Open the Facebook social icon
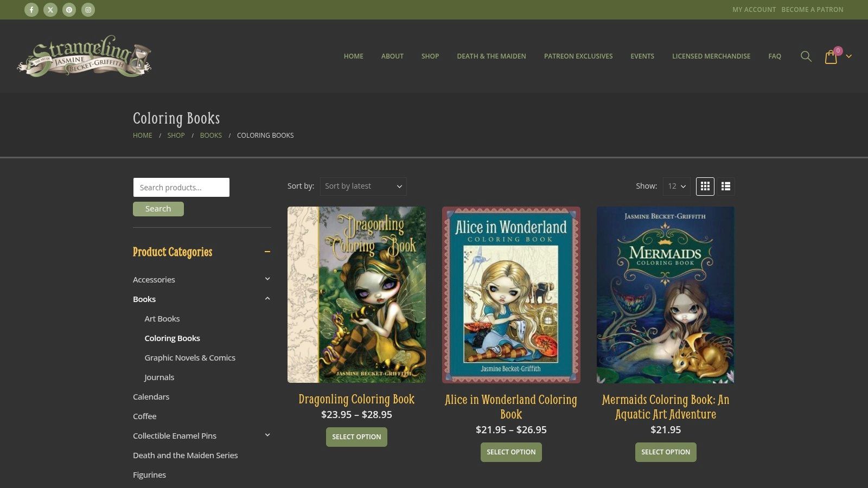 (x=31, y=10)
